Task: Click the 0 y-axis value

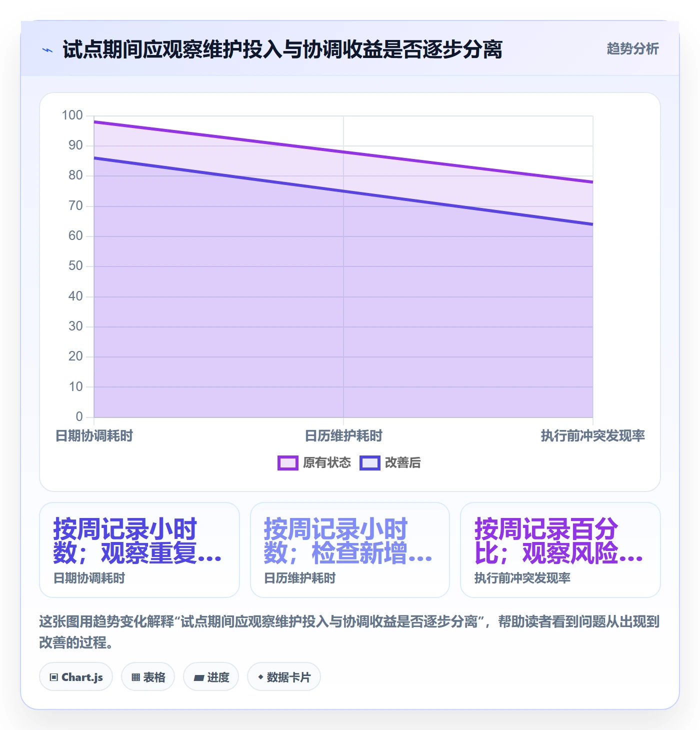Action: (79, 416)
